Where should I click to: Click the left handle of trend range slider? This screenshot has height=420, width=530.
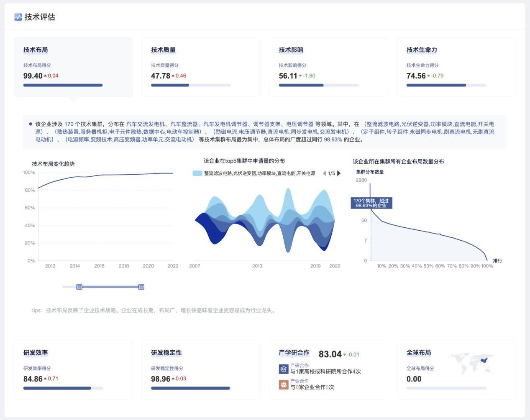(79, 287)
